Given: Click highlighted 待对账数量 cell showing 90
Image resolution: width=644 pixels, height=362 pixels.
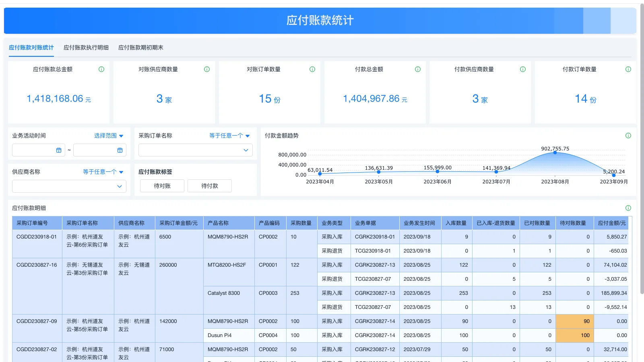Looking at the screenshot, I should [574, 321].
